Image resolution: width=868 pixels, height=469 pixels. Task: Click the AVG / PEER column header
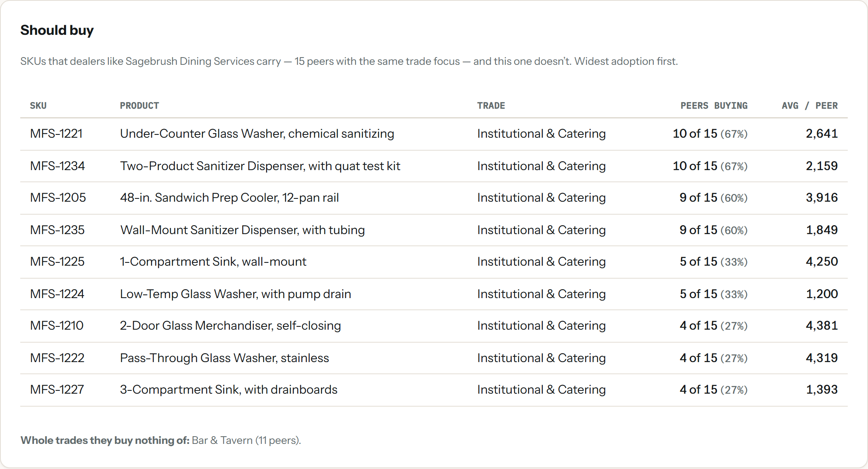[809, 106]
